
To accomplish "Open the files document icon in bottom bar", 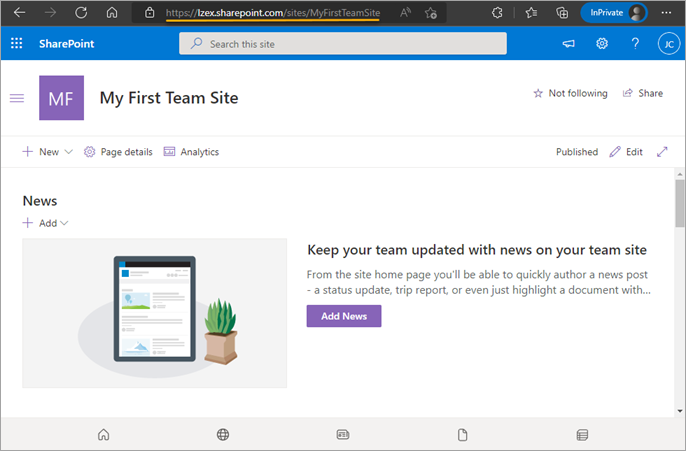I will [x=462, y=434].
